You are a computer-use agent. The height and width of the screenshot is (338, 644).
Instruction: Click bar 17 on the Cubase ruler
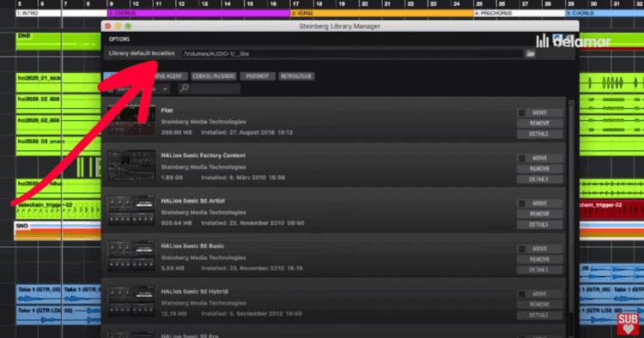(295, 4)
